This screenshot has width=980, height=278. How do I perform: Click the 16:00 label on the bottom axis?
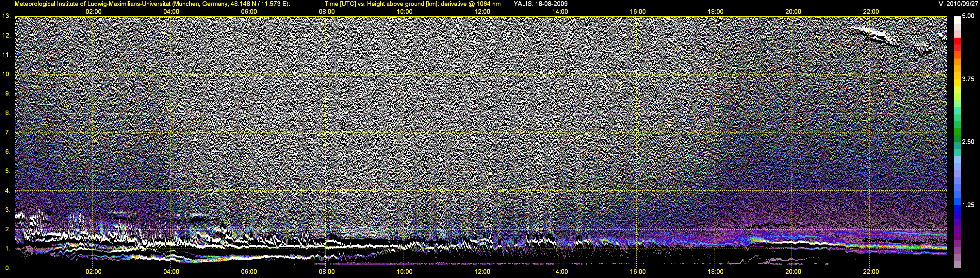pyautogui.click(x=638, y=272)
